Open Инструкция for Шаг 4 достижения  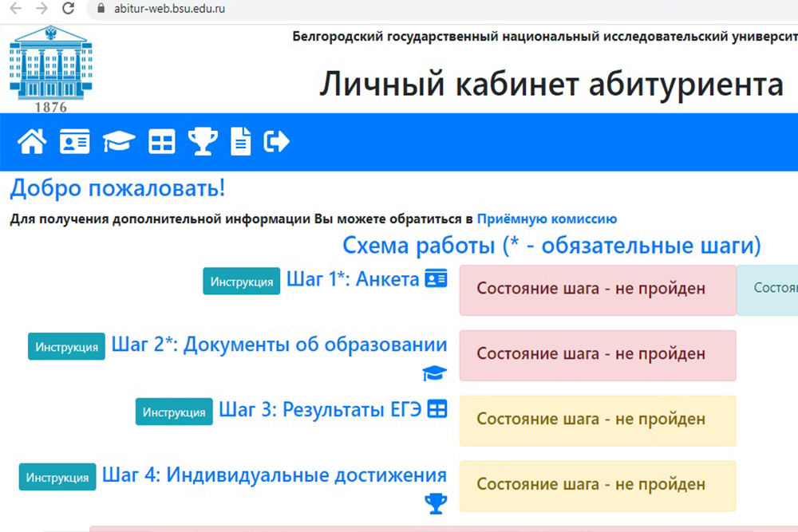[57, 477]
